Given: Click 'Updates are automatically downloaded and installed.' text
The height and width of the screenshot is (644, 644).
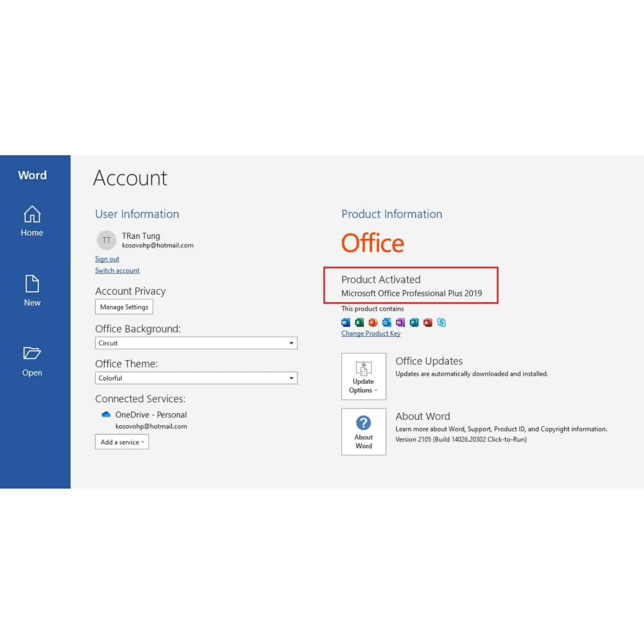Looking at the screenshot, I should 472,374.
